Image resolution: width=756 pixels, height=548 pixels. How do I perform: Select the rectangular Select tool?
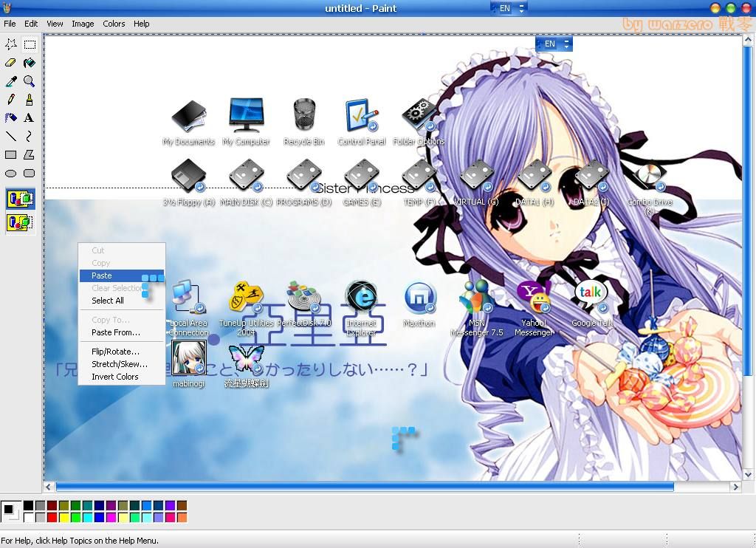pyautogui.click(x=30, y=44)
